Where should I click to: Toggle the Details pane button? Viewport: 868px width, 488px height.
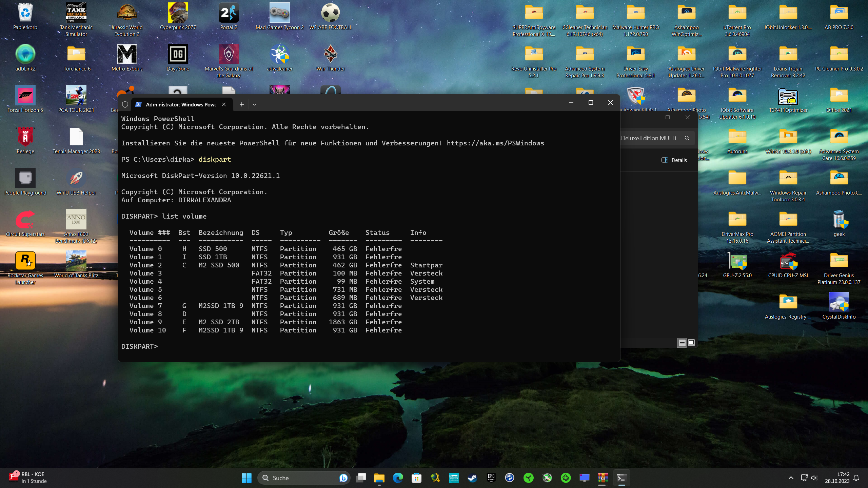[674, 160]
